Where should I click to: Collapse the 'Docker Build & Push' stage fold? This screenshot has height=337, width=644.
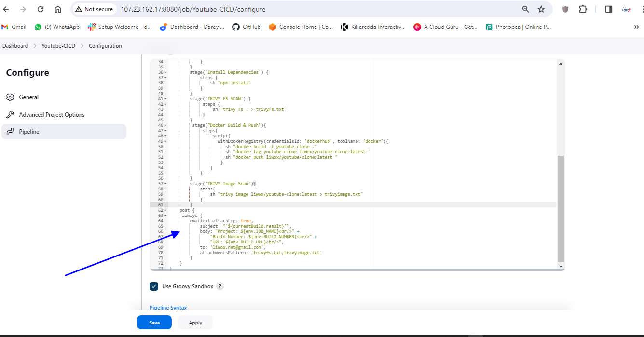coord(165,125)
